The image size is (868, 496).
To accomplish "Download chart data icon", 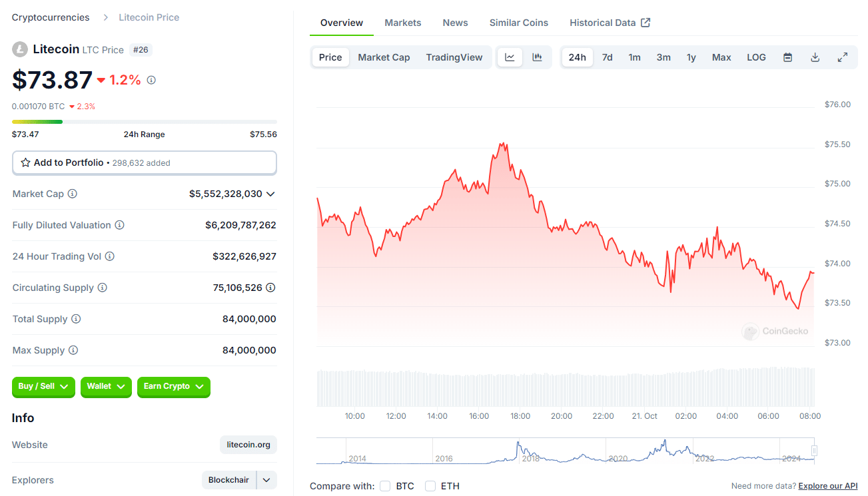I will (x=815, y=57).
